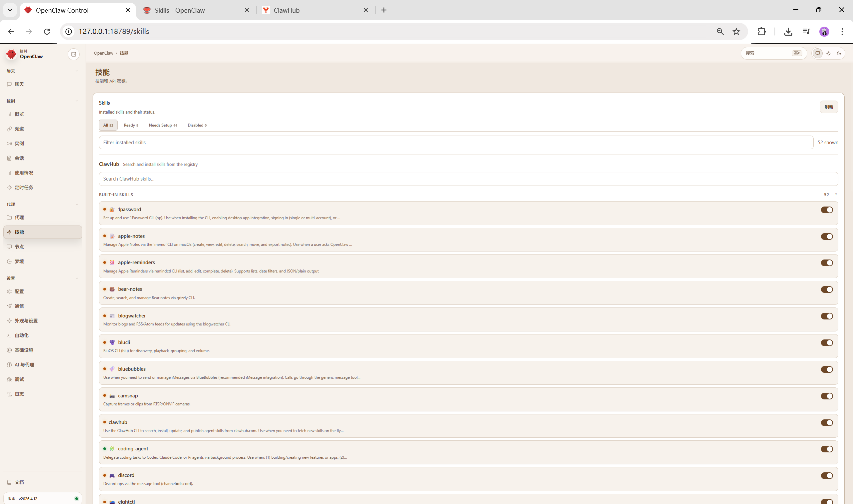
Task: Collapse the 设置 sidebar section
Action: click(x=77, y=278)
